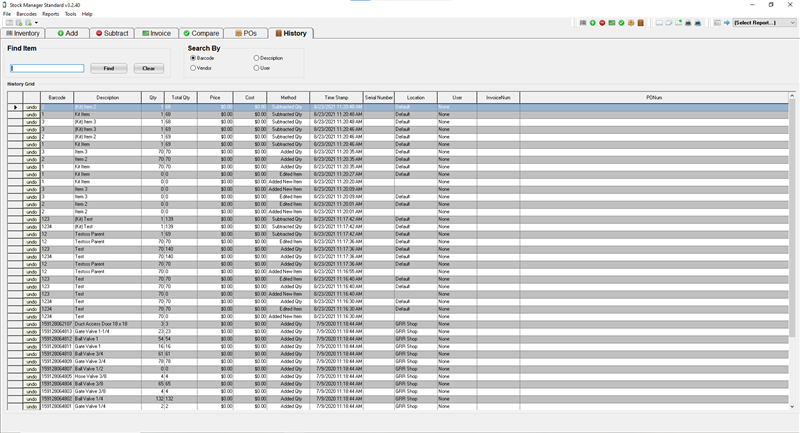Switch to the Subtract tab
Screen dimensions: 800x433
[112, 33]
